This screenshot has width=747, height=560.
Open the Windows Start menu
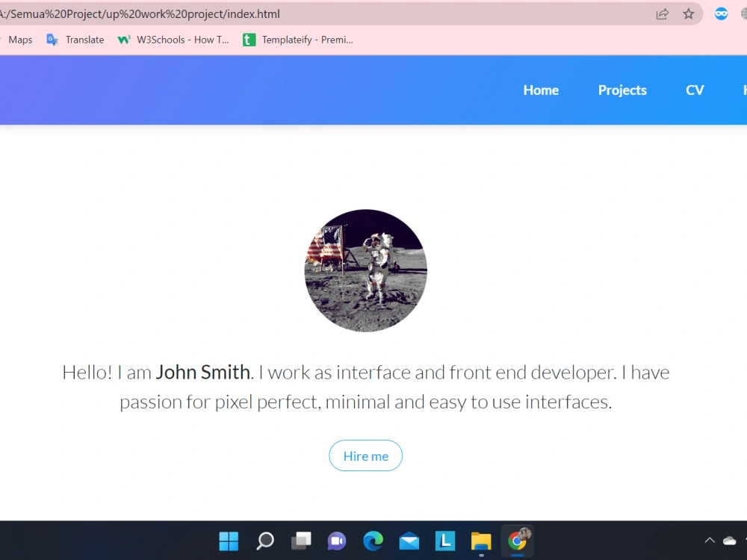[x=229, y=541]
